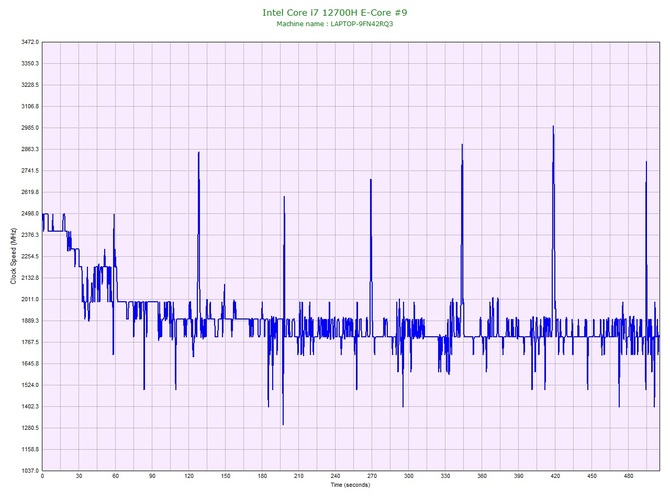Viewport: 670px width, 502px height.
Task: Click the lowest clock dip near 197 seconds
Action: 283,424
